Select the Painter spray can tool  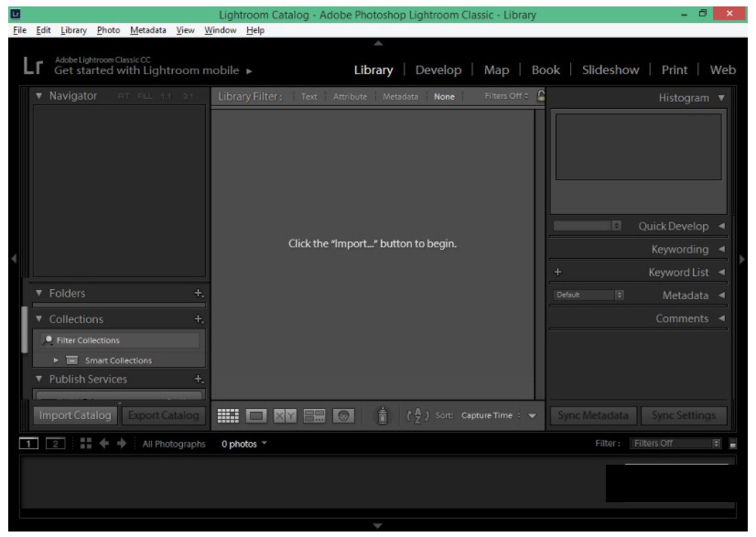pos(383,415)
